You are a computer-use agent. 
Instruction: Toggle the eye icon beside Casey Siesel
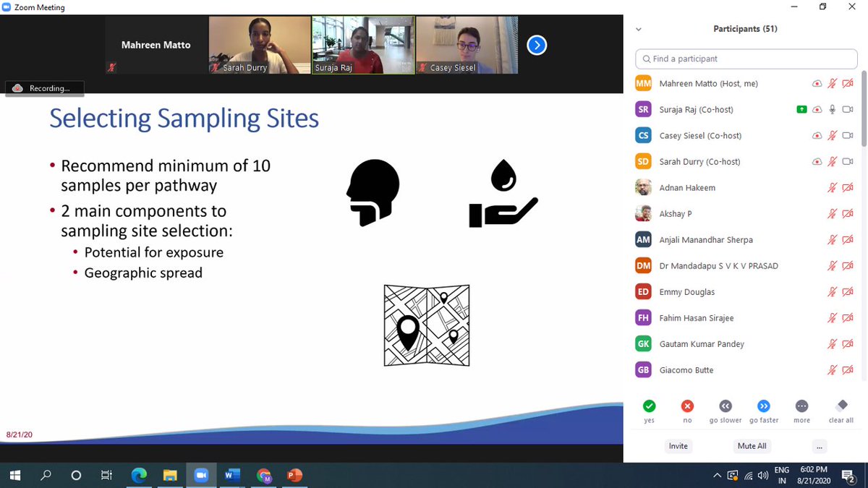817,135
